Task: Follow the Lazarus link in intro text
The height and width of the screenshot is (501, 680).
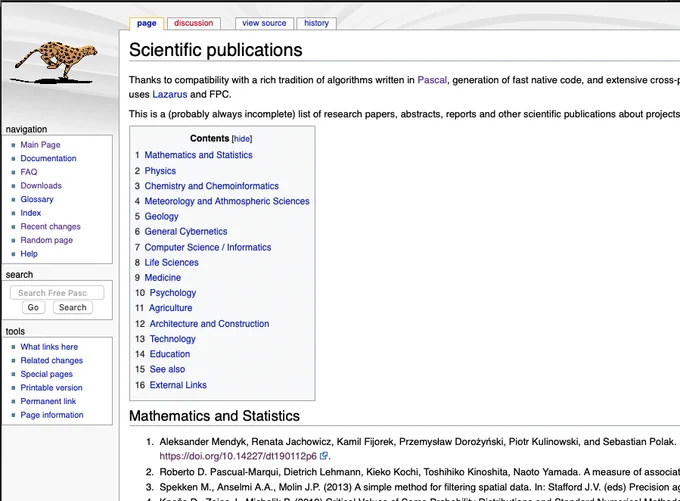Action: pos(170,95)
